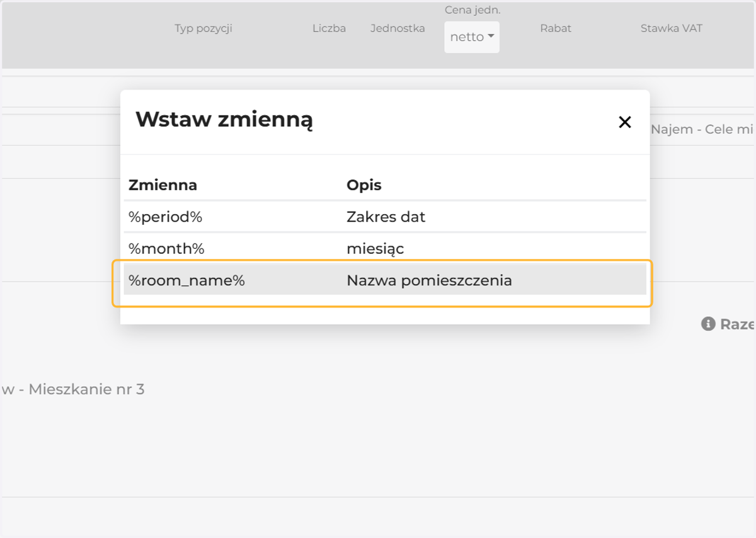The image size is (756, 538).
Task: Click the Nazwa pomieszczenia description
Action: 429,280
